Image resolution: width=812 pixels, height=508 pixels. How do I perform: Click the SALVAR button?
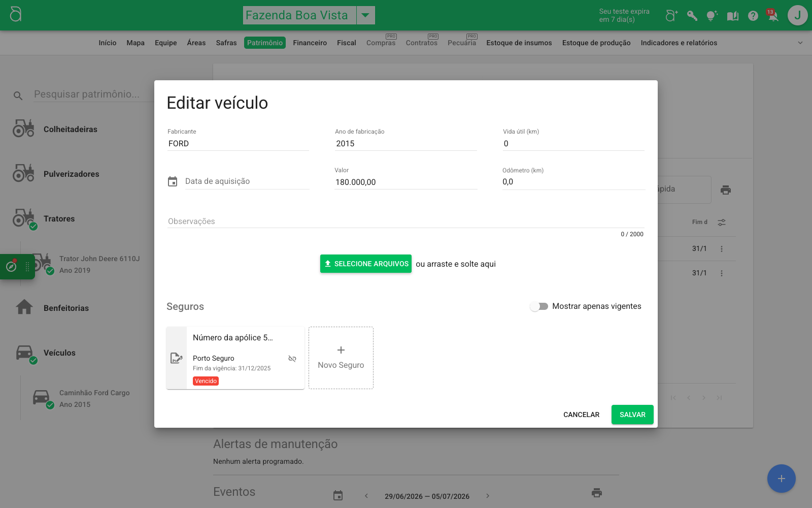(x=632, y=415)
